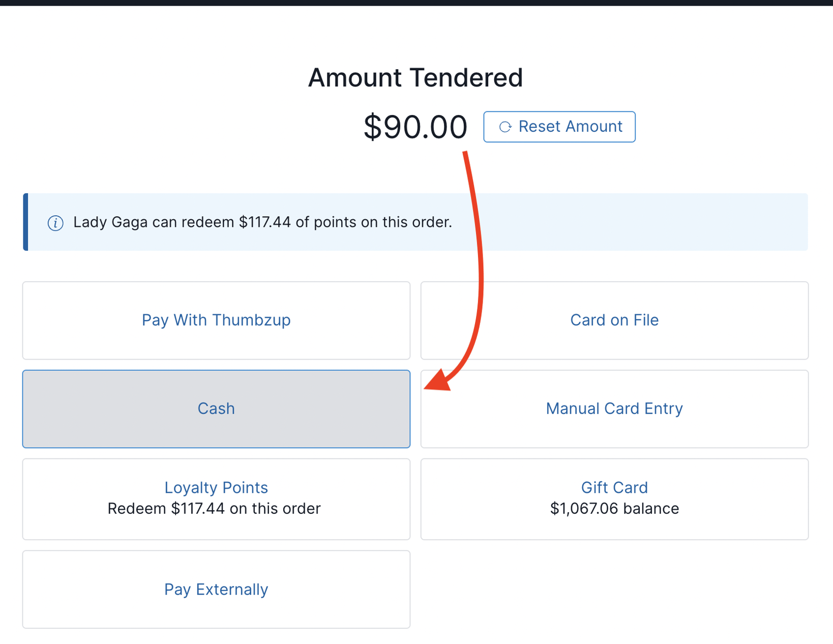Click the $90.00 tendered amount
This screenshot has width=833, height=644.
tap(416, 127)
